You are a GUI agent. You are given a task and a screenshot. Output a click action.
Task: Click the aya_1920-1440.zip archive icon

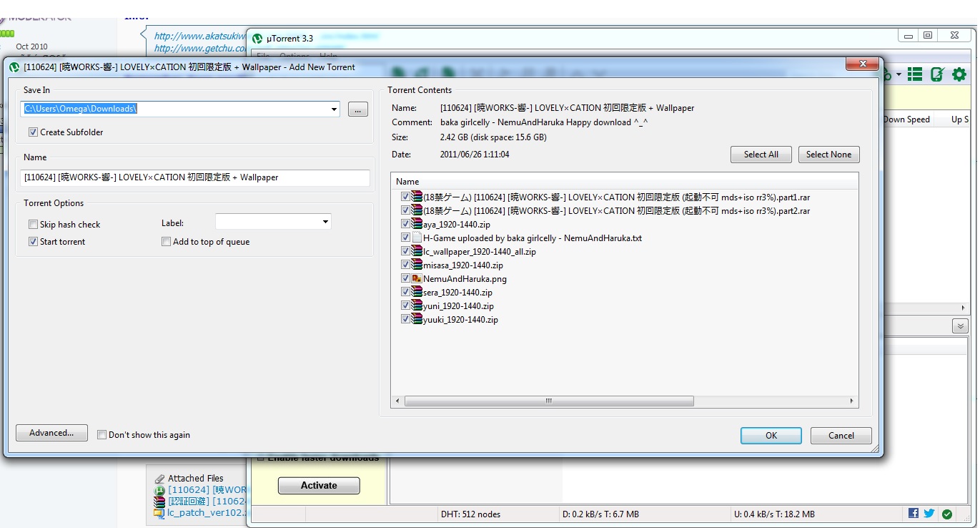pos(417,224)
